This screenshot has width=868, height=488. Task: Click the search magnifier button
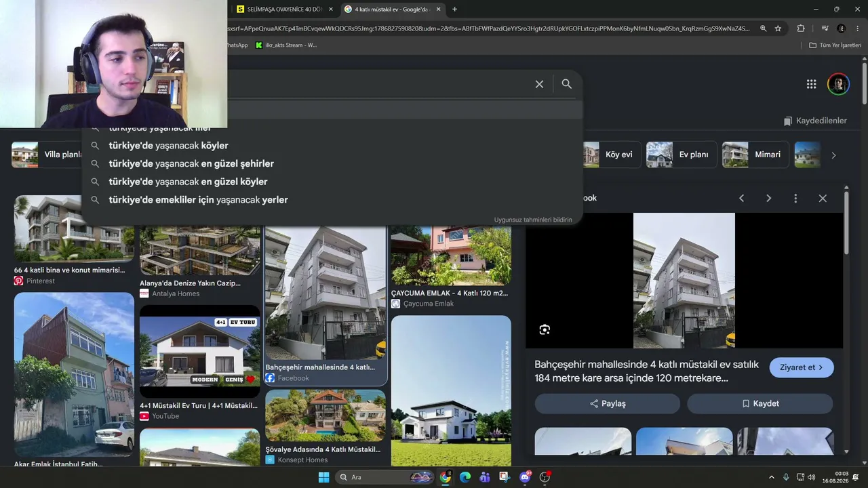[567, 84]
